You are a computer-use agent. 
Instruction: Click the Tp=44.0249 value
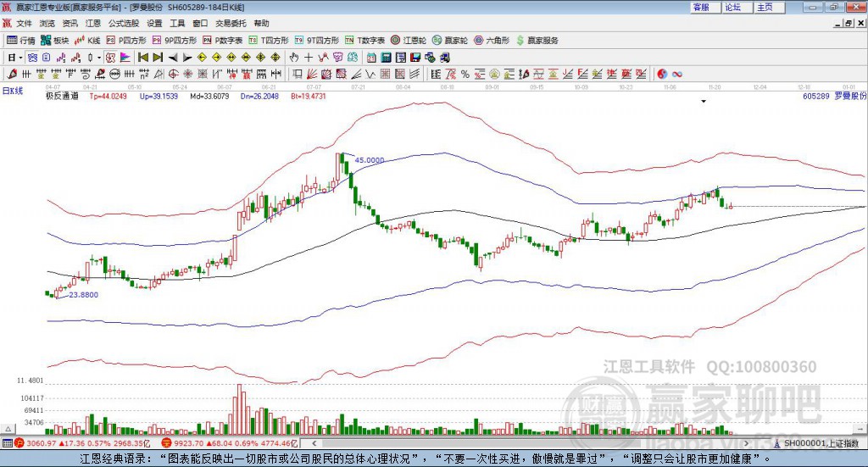tap(108, 97)
